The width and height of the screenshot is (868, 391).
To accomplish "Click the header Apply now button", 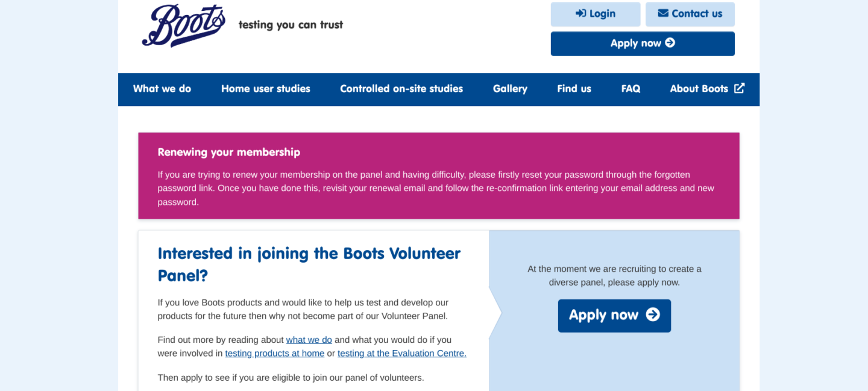I will pyautogui.click(x=643, y=43).
